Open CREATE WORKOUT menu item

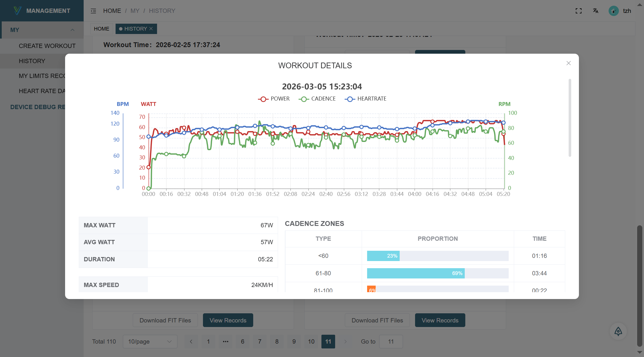47,46
